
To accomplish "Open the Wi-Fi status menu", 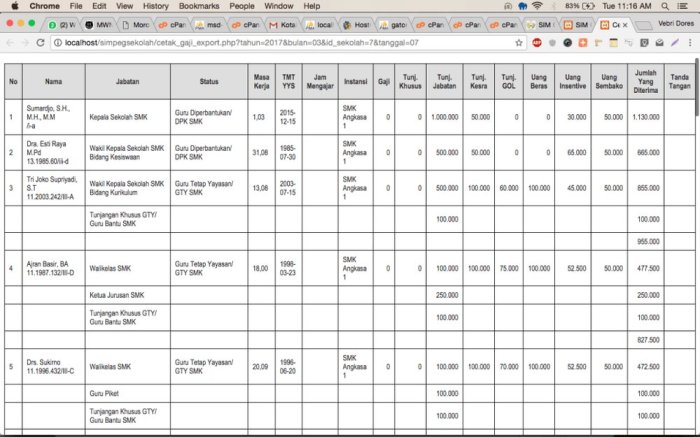I will 538,6.
